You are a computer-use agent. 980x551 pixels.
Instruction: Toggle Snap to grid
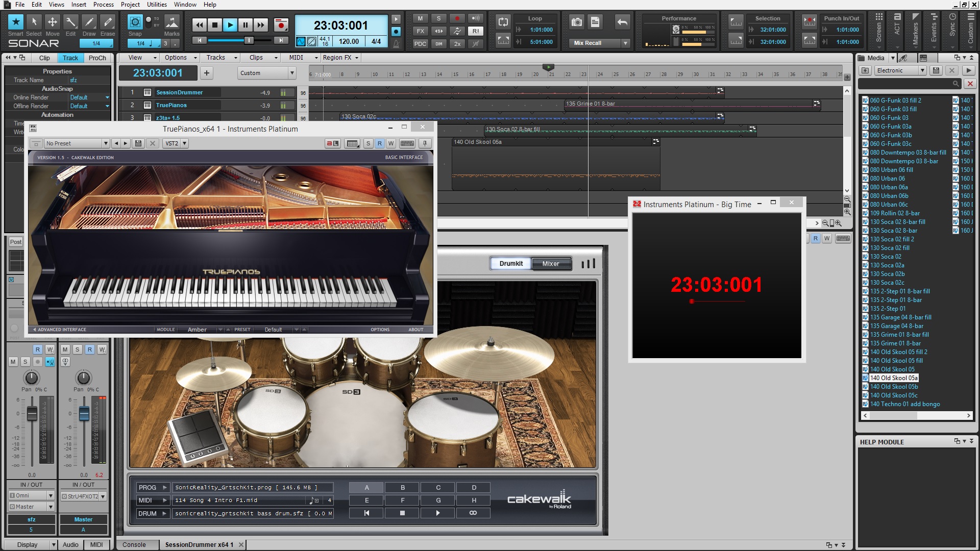[134, 23]
